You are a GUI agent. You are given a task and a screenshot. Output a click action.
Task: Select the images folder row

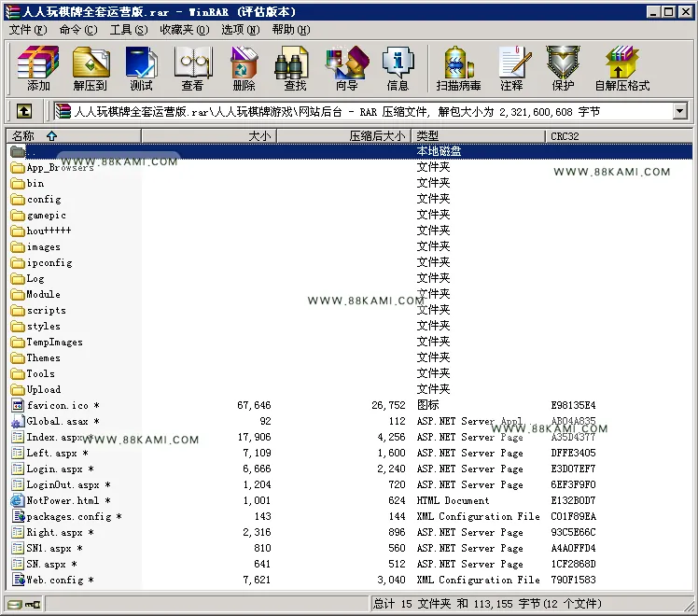point(349,247)
